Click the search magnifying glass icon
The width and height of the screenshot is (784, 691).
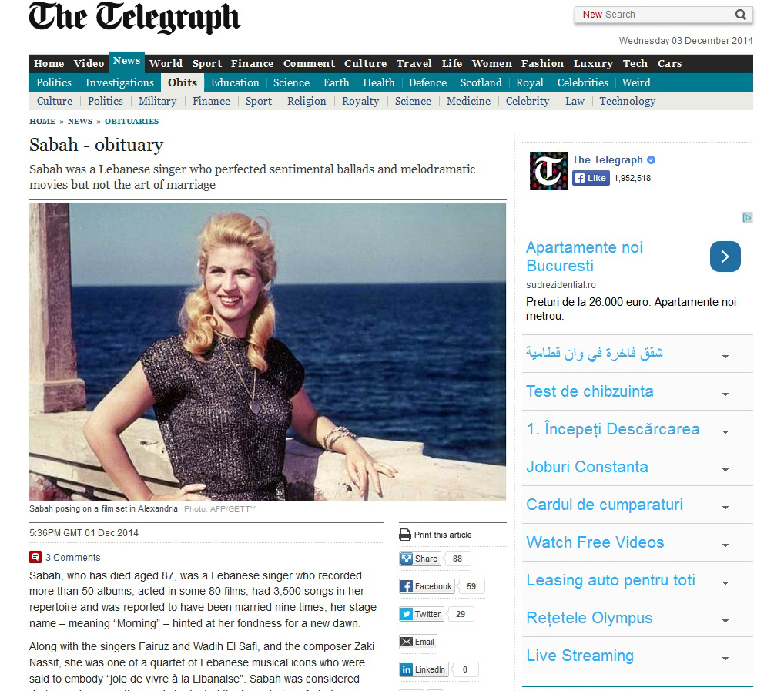pos(740,15)
